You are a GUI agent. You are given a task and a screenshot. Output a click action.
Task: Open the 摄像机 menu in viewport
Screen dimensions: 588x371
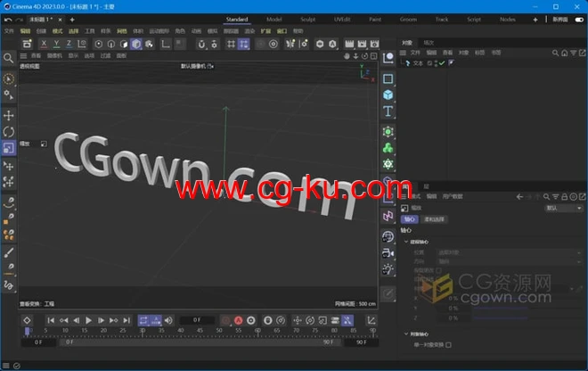[x=54, y=56]
